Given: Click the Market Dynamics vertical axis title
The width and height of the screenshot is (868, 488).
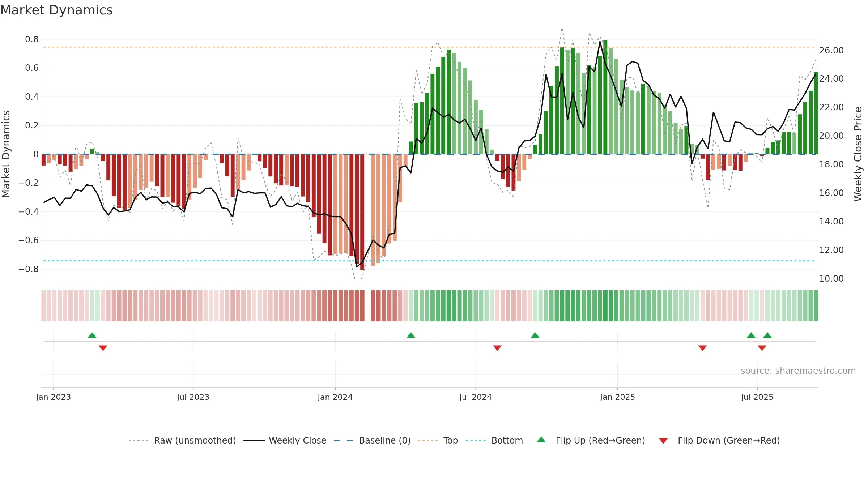Looking at the screenshot, I should coord(6,154).
